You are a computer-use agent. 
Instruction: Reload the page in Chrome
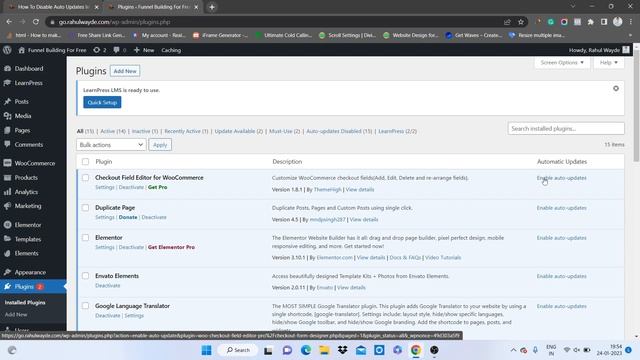[36, 22]
